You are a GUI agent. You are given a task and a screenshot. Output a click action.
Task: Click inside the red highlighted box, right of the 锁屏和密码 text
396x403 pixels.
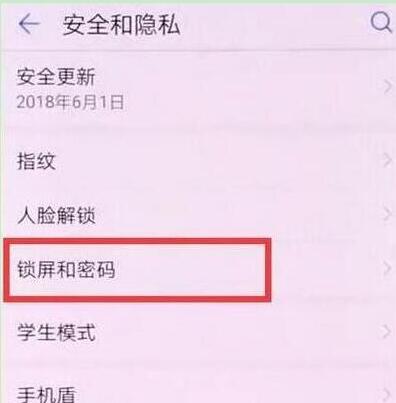click(190, 270)
